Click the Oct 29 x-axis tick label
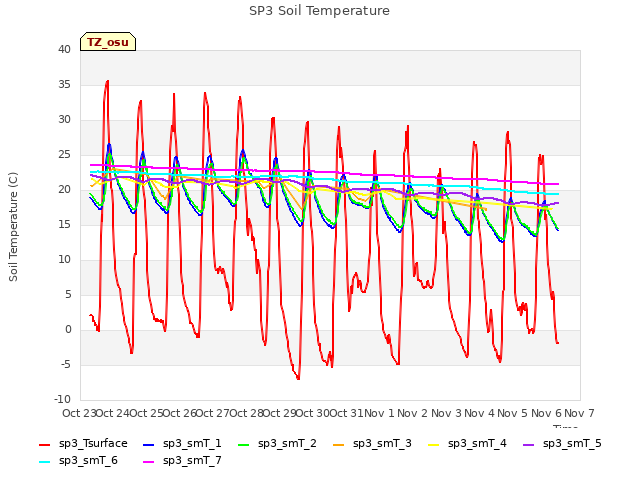The height and width of the screenshot is (480, 640). [x=279, y=413]
